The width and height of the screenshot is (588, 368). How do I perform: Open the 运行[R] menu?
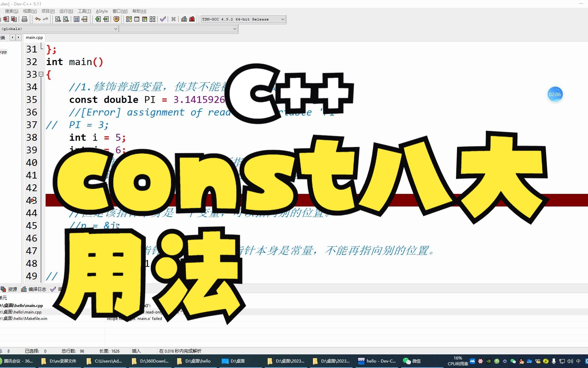click(x=66, y=11)
